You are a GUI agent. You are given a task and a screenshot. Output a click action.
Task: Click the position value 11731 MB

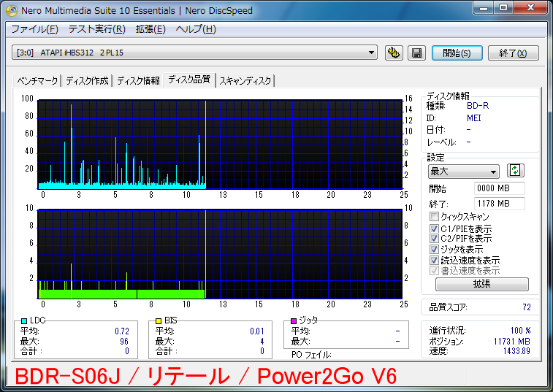coord(512,341)
